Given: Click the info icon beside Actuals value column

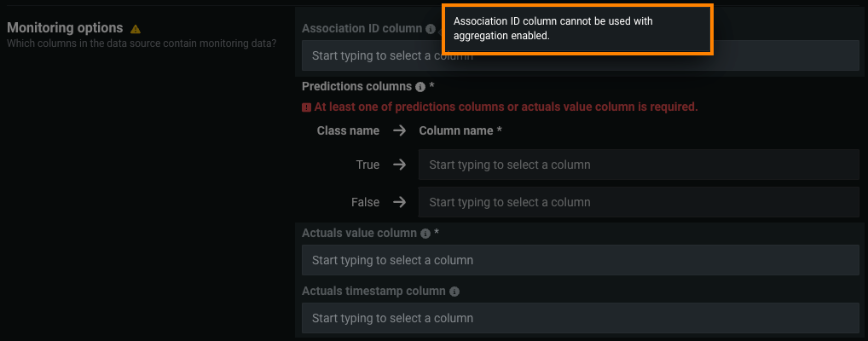Looking at the screenshot, I should click(425, 233).
